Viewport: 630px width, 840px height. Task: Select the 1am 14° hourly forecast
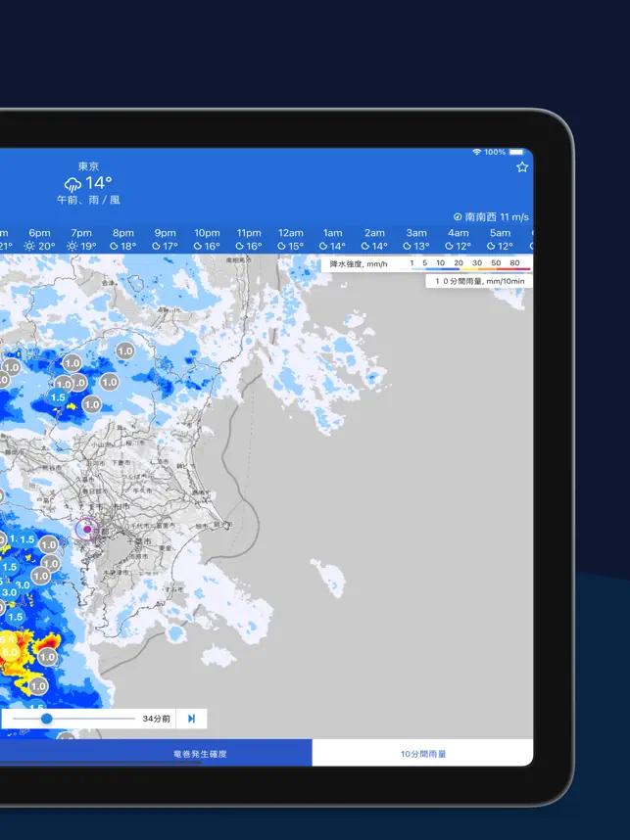[x=332, y=240]
